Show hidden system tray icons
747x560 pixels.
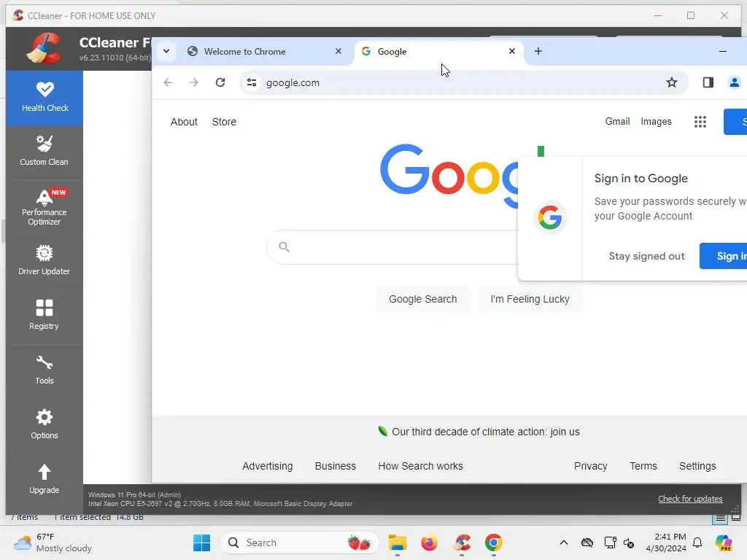click(x=564, y=542)
